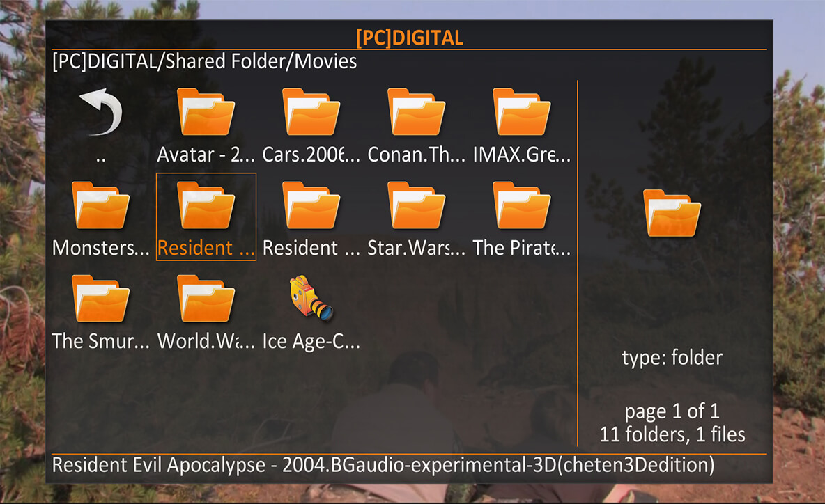The height and width of the screenshot is (504, 825).
Task: Click the [PC]DIGITAL title at top
Action: click(409, 38)
